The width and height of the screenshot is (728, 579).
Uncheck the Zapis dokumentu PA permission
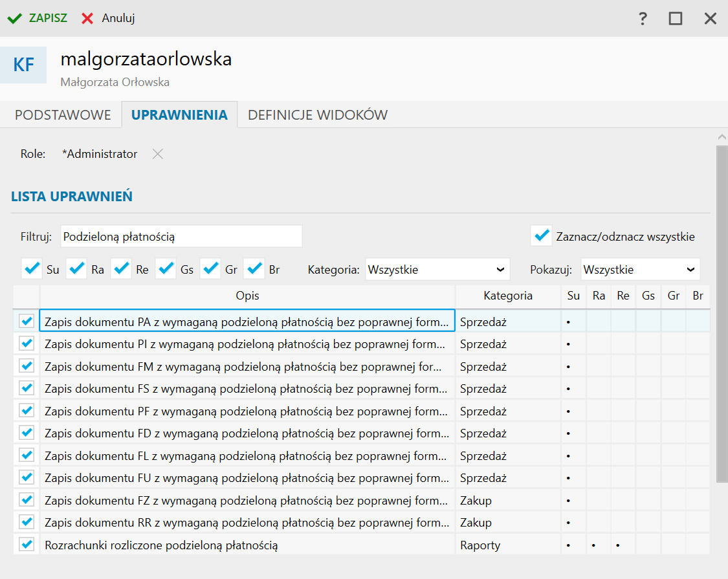[27, 321]
